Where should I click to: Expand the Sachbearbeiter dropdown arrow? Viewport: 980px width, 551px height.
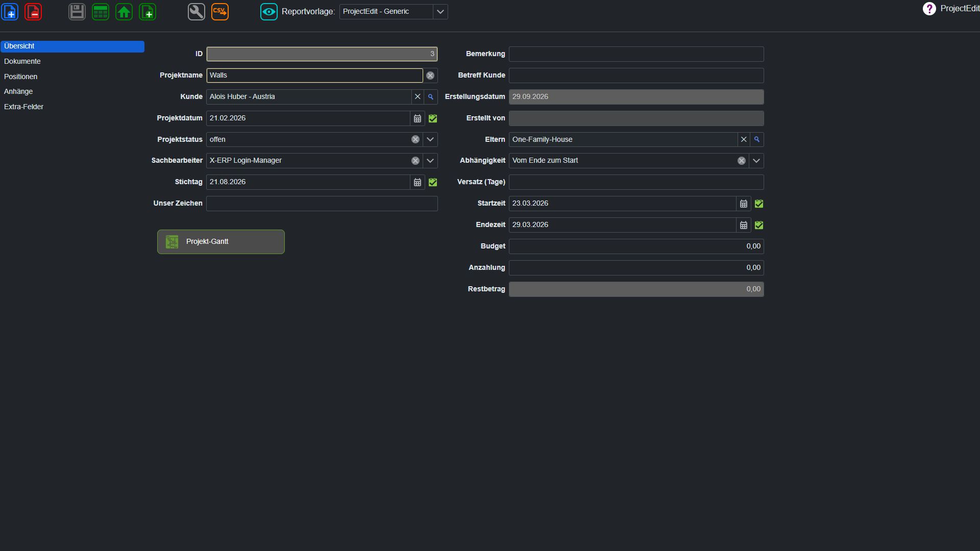(430, 161)
